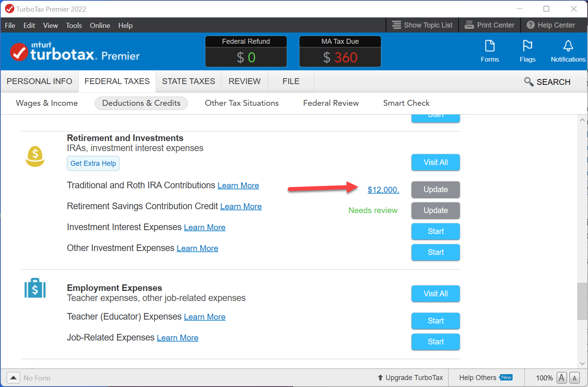Image resolution: width=588 pixels, height=387 pixels.
Task: Open the Forms icon
Action: tap(490, 51)
